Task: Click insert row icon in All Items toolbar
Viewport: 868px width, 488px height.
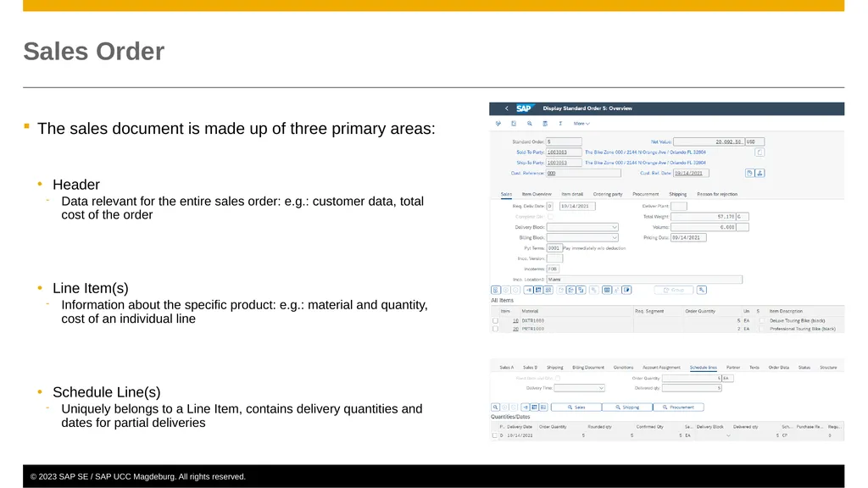Action: click(x=529, y=290)
